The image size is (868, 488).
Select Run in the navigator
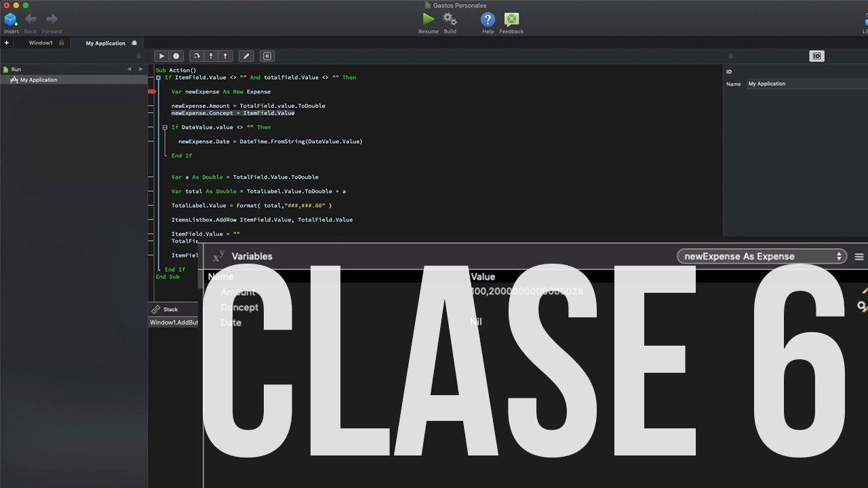pyautogui.click(x=16, y=69)
